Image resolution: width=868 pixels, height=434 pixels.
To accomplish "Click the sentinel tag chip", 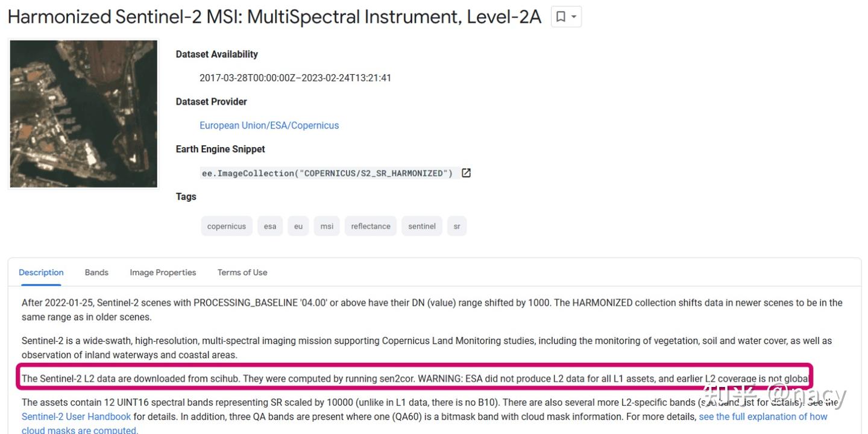I will (x=422, y=226).
